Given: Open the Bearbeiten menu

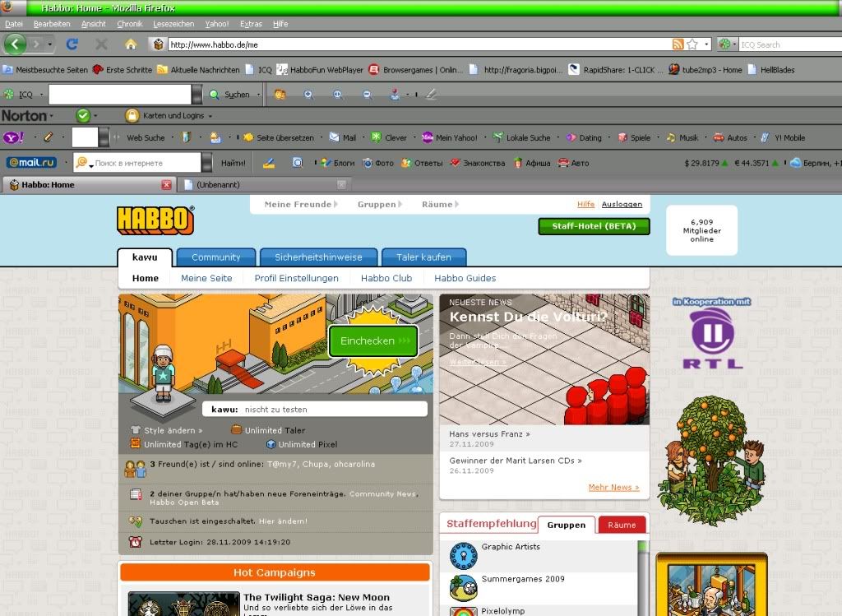Looking at the screenshot, I should tap(52, 24).
